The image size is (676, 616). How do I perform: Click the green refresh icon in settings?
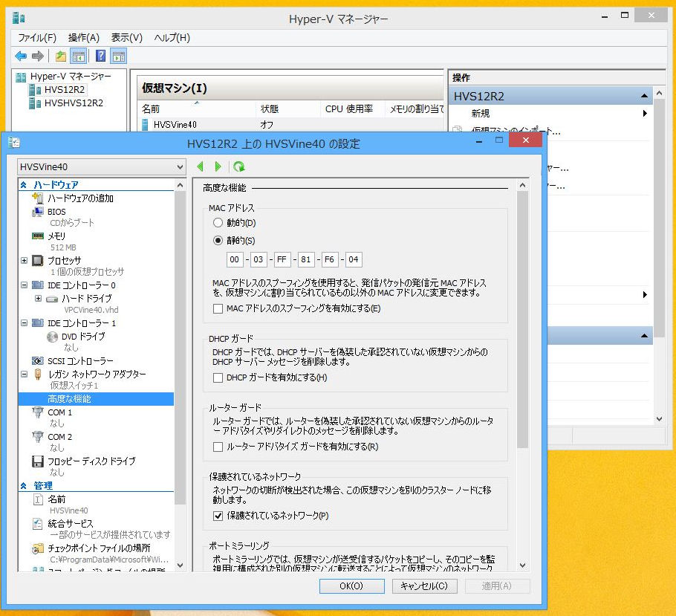238,167
